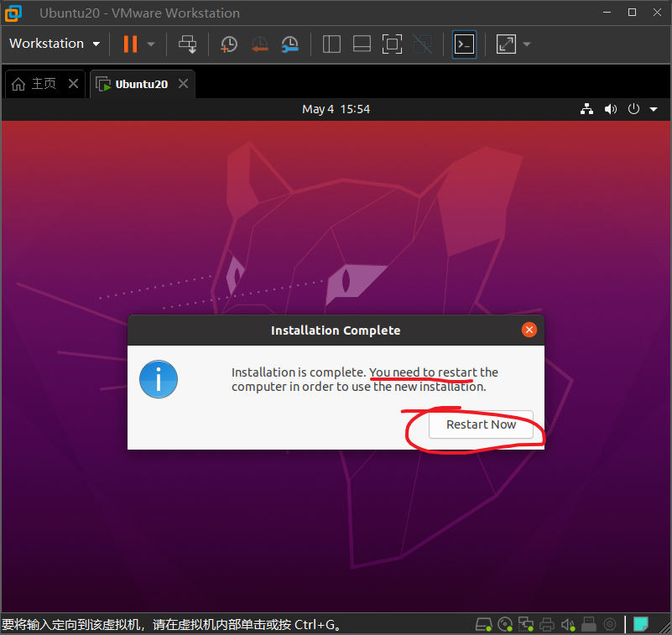Click the camera device status icon
This screenshot has height=635, width=672.
(x=610, y=624)
